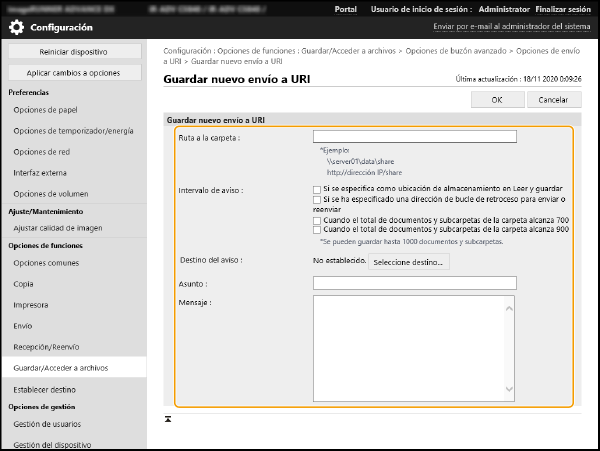The width and height of the screenshot is (600, 451).
Task: Click the back-to-top arrow icon
Action: coord(168,418)
